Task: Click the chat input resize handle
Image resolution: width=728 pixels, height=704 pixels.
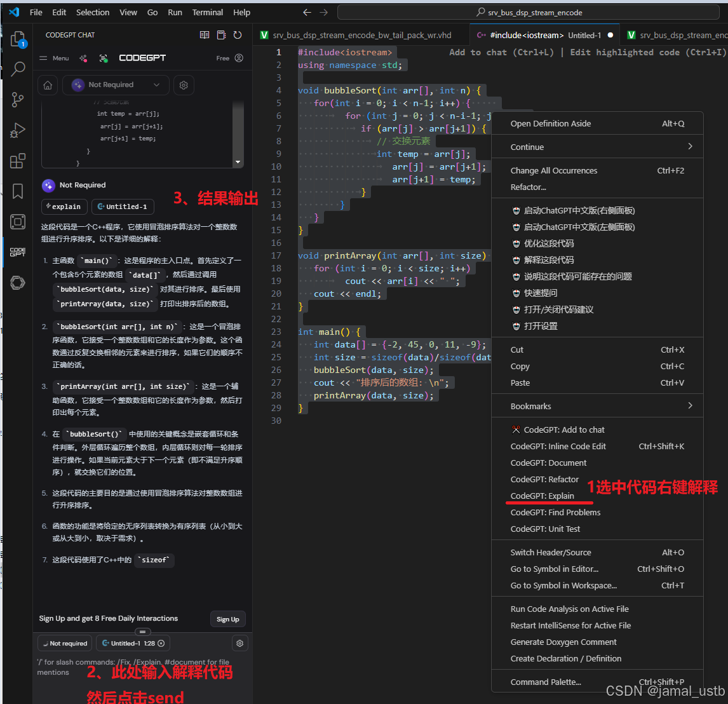Action: click(142, 632)
